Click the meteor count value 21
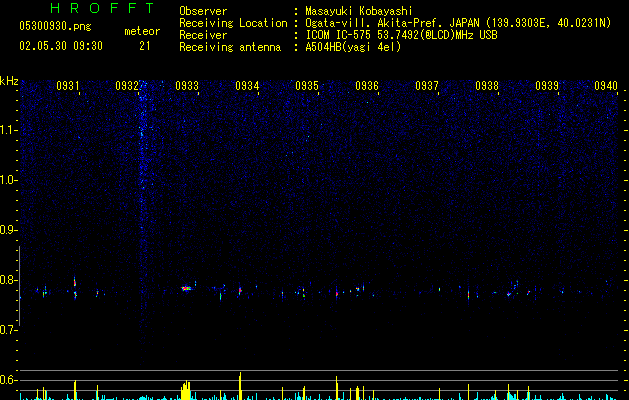Viewport: 629px width, 400px height. (145, 46)
